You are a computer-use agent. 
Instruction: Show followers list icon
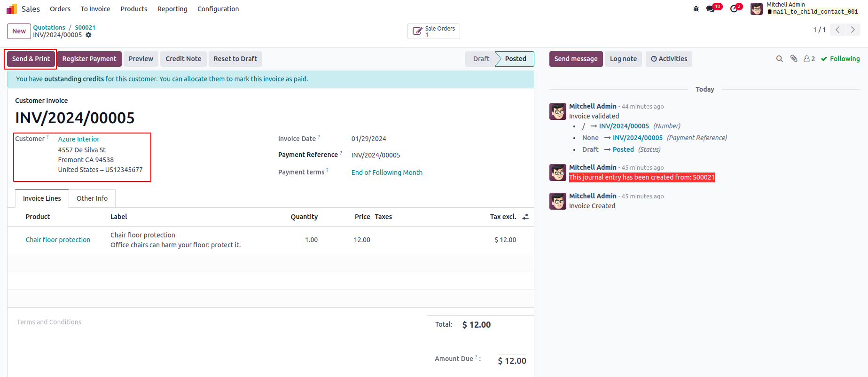pos(809,59)
